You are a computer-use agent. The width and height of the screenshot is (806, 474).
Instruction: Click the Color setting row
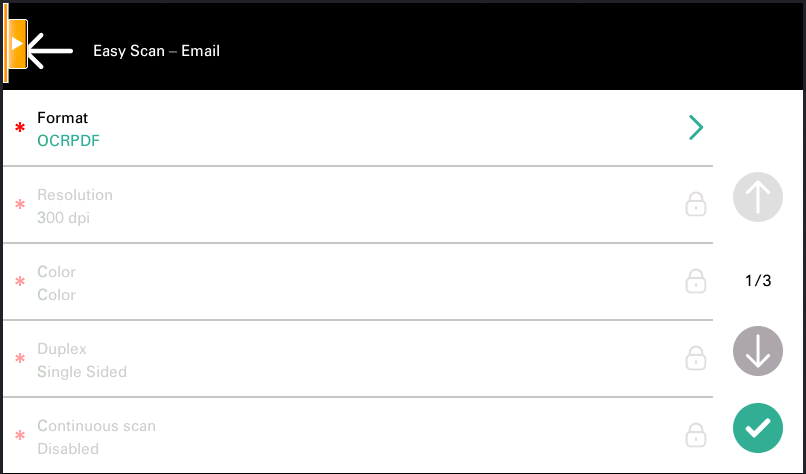point(350,283)
